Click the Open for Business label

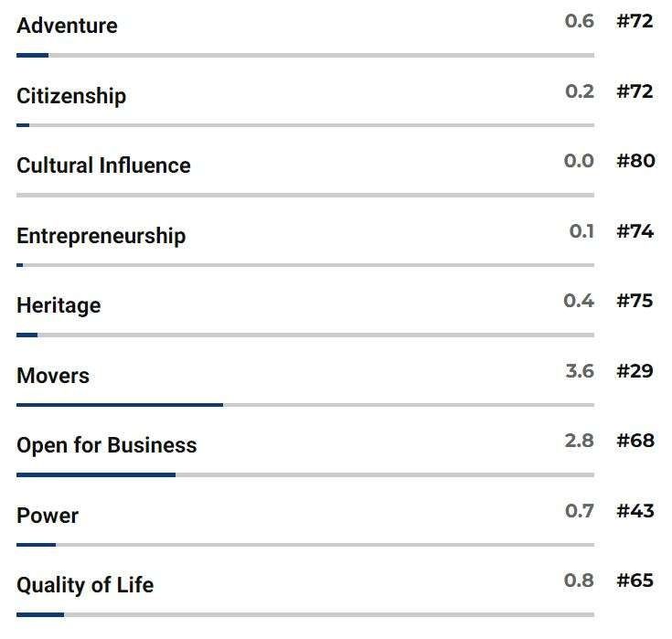click(106, 445)
